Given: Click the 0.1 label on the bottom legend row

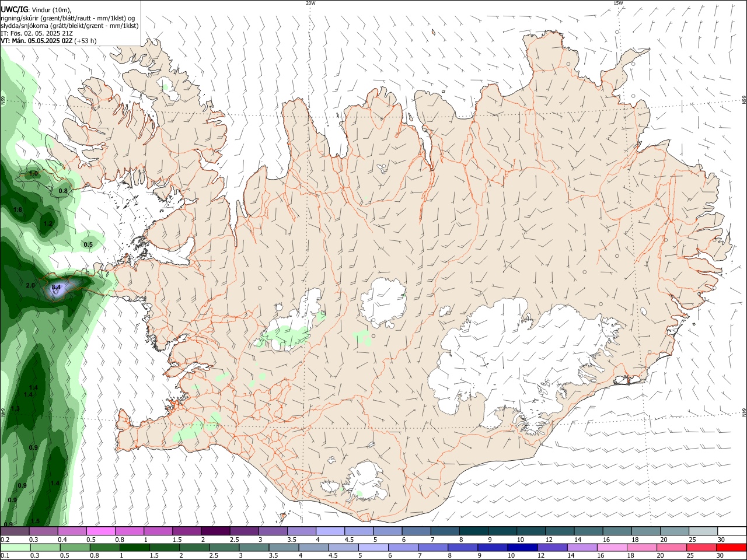Looking at the screenshot, I should tap(5, 556).
